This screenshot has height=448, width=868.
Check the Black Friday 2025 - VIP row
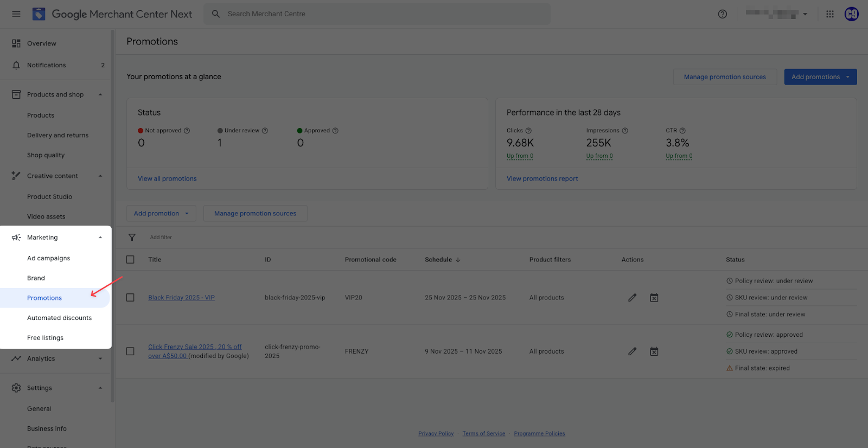(x=130, y=298)
